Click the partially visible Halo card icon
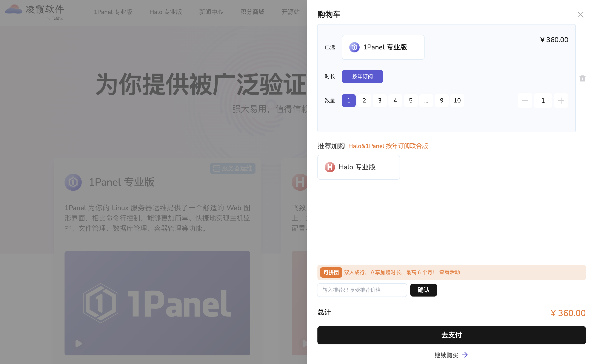 (299, 182)
